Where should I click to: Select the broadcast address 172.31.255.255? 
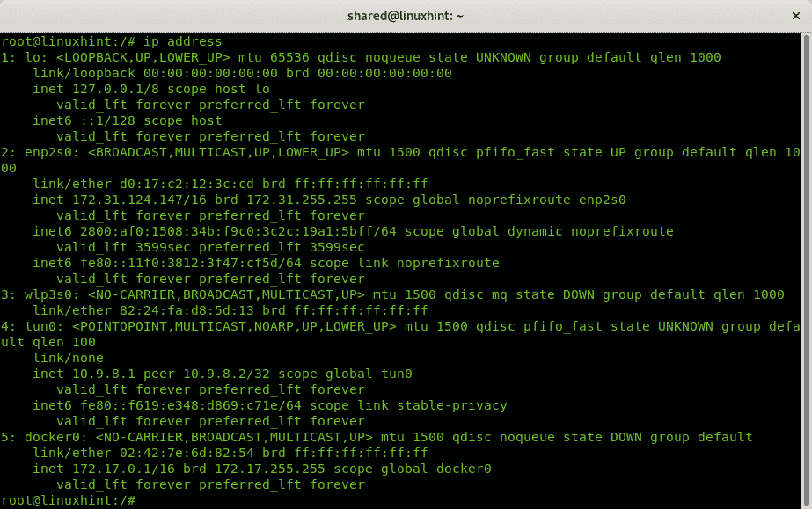click(304, 200)
